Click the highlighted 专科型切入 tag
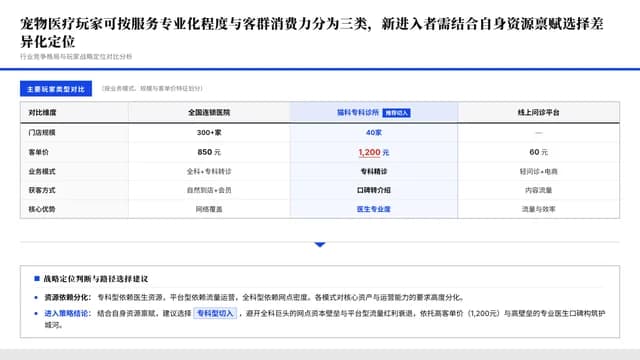The height and width of the screenshot is (360, 640). click(215, 313)
